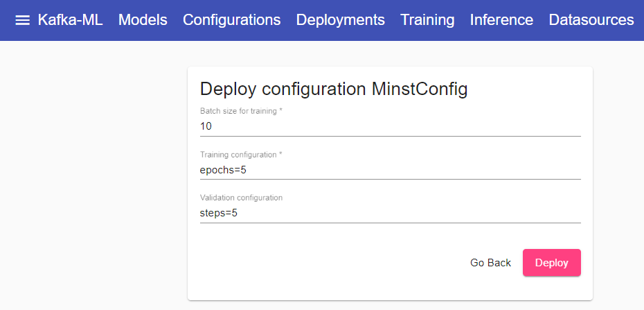Open the Datasources page
Image resolution: width=644 pixels, height=310 pixels.
[591, 19]
